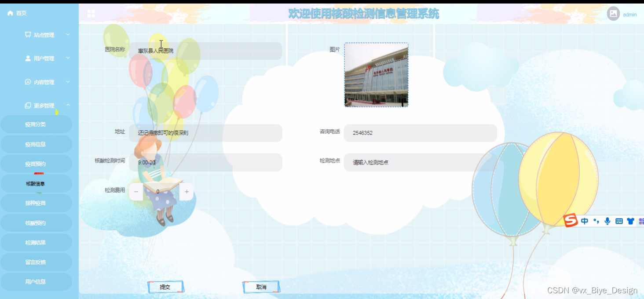This screenshot has width=644, height=299.
Task: Open the 疫苗分类 menu item
Action: (x=36, y=124)
